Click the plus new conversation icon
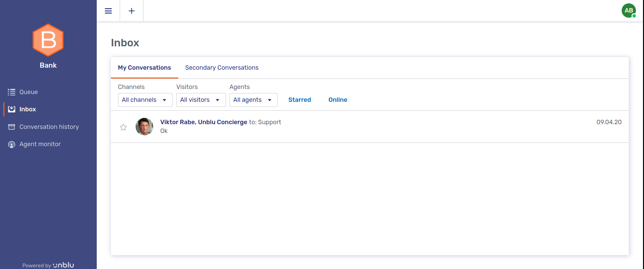 point(132,11)
